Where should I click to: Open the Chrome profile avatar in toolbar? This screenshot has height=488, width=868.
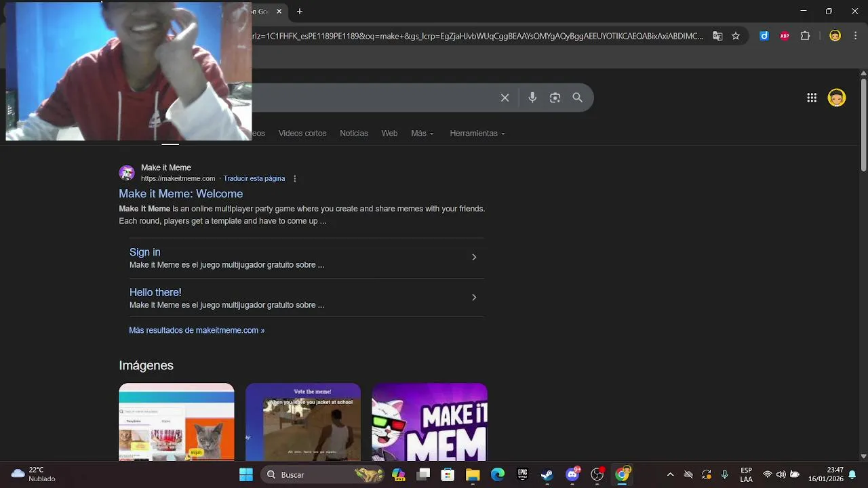click(x=835, y=36)
